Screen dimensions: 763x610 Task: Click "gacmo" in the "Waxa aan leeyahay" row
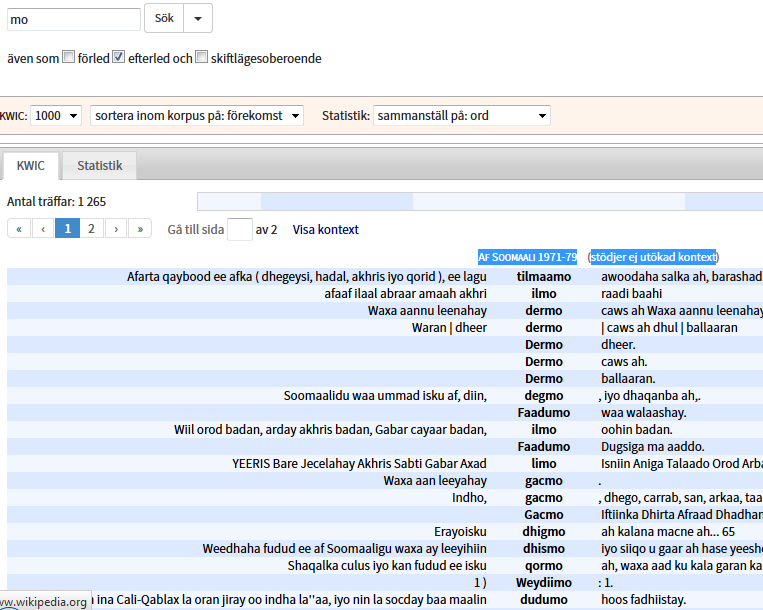point(544,481)
